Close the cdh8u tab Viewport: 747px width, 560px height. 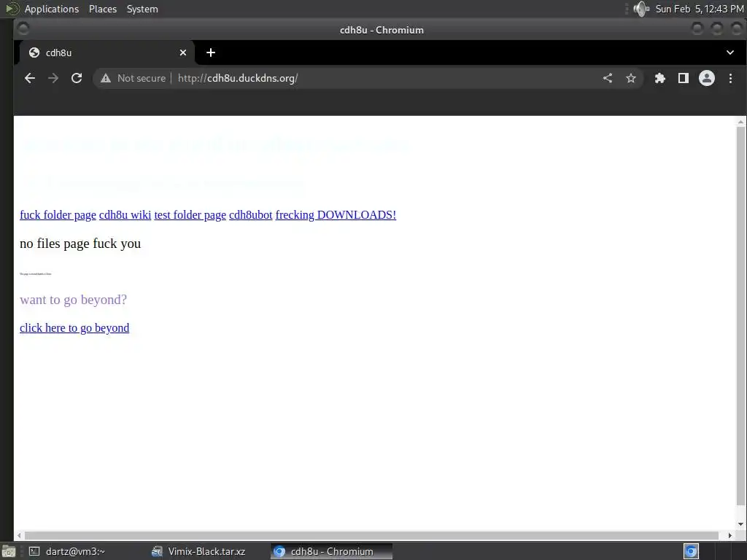pos(183,52)
